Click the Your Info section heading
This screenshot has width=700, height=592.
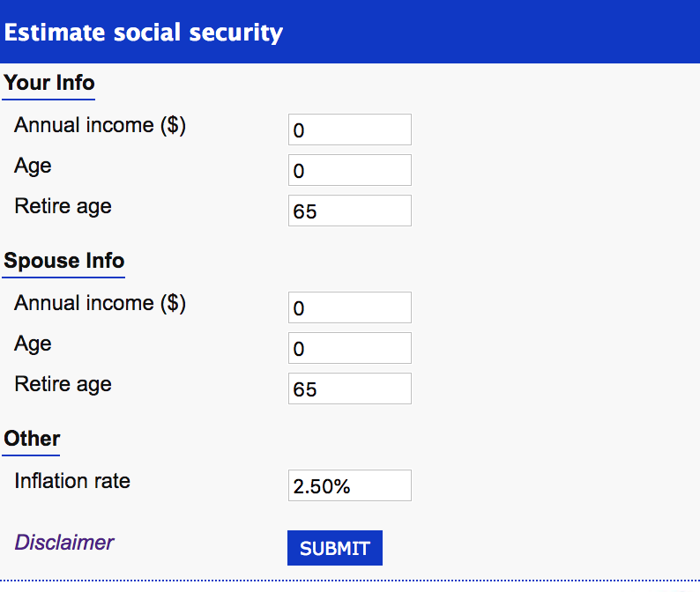[49, 84]
